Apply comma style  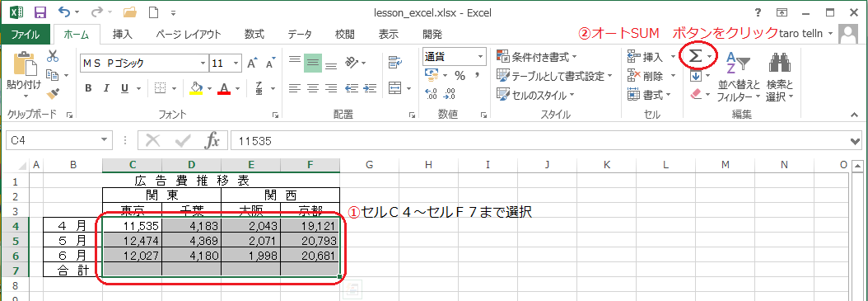(x=476, y=75)
